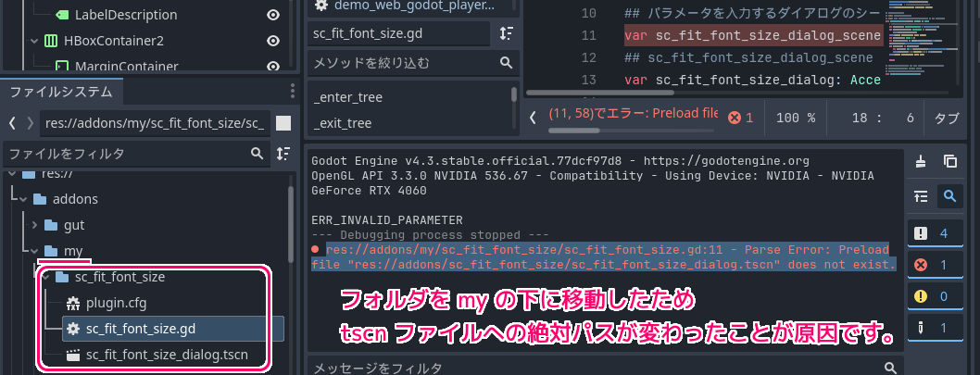The width and height of the screenshot is (980, 375).
Task: Select the ファイルシステム dock tab
Action: pos(61,92)
